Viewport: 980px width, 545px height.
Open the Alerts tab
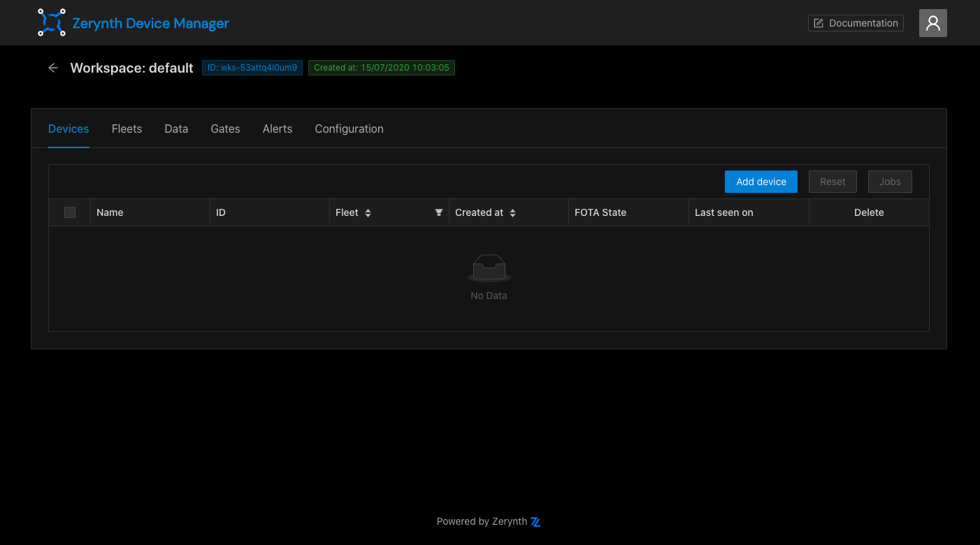pos(278,129)
